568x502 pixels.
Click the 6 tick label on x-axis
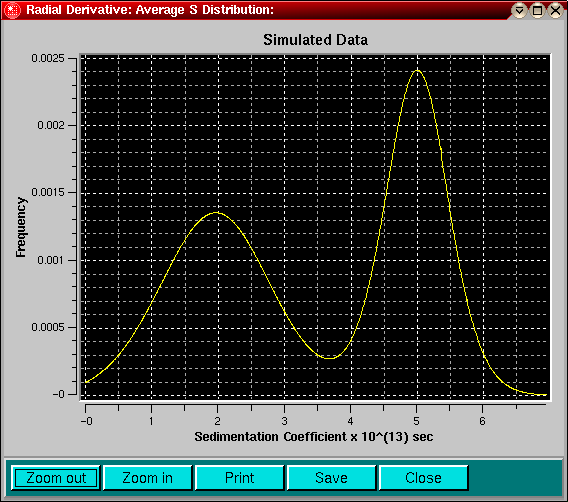click(482, 421)
